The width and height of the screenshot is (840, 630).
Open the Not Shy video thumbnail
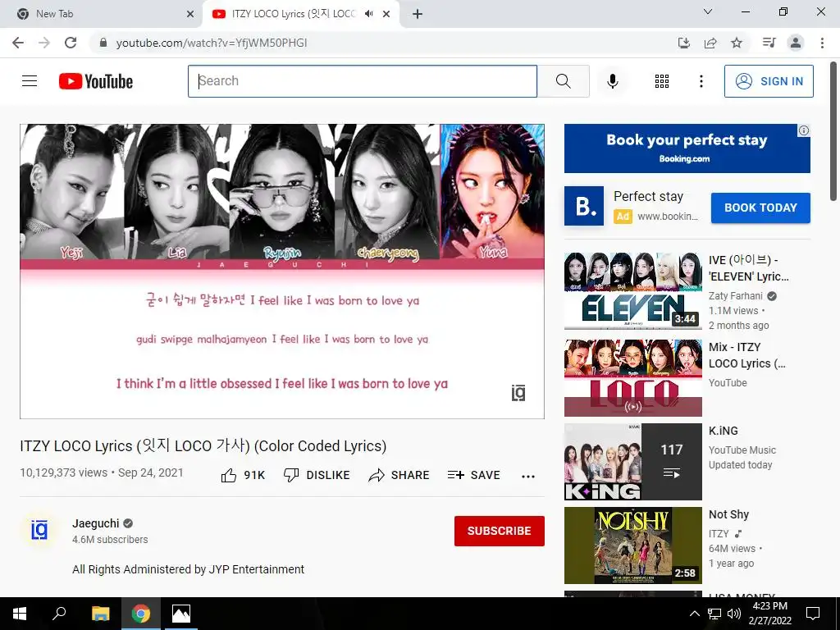[632, 546]
